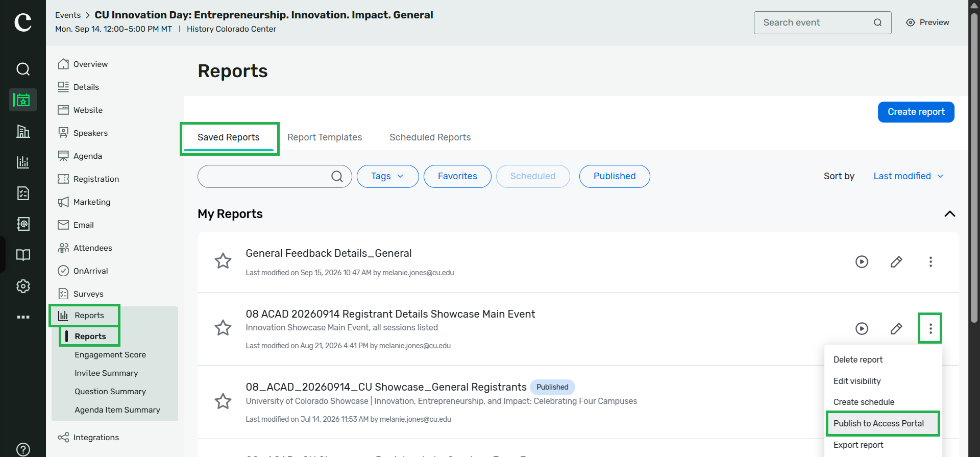
Task: Select the Saved Reports tab
Action: point(229,138)
